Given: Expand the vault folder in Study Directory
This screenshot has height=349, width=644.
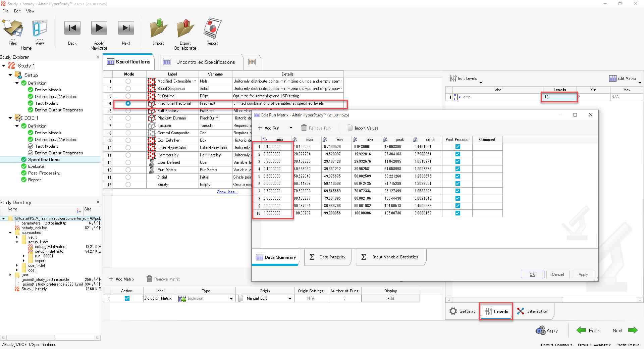Looking at the screenshot, I should click(x=17, y=237).
